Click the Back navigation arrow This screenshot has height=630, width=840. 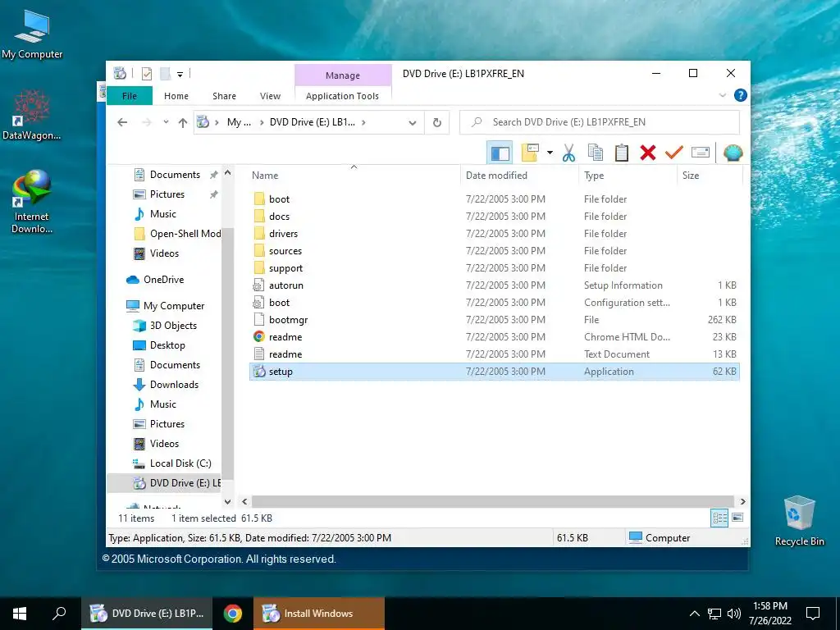click(122, 123)
